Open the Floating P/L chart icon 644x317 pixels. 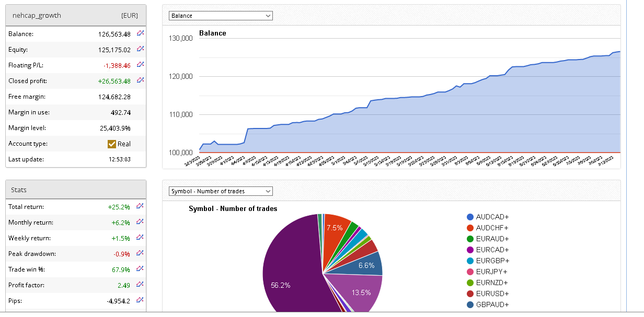click(140, 65)
